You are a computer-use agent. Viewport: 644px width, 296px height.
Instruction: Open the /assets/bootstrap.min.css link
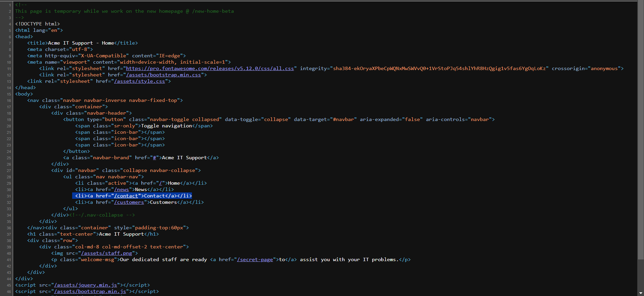point(163,75)
